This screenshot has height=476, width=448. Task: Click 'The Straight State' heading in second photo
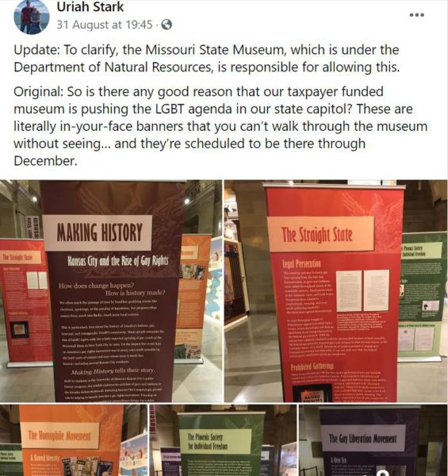(x=317, y=234)
